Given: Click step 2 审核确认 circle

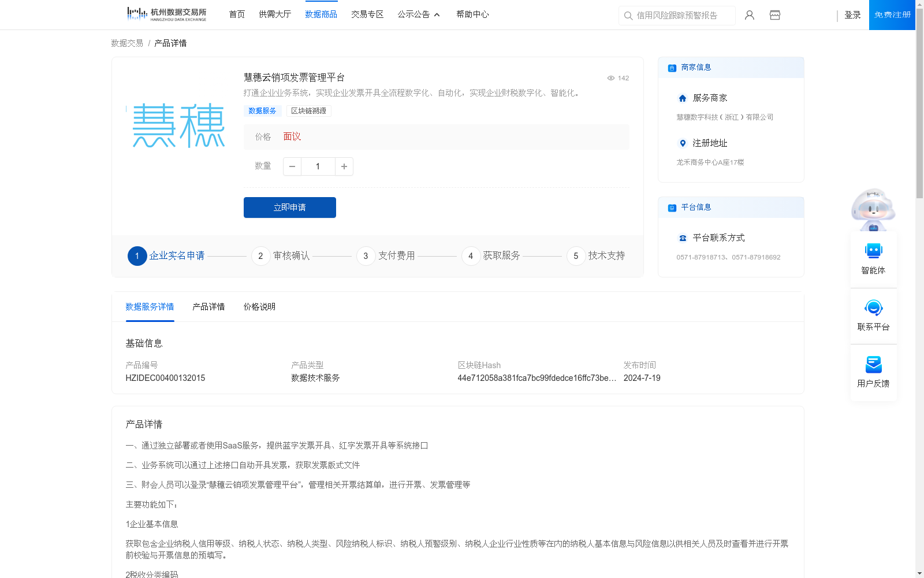Looking at the screenshot, I should (260, 256).
